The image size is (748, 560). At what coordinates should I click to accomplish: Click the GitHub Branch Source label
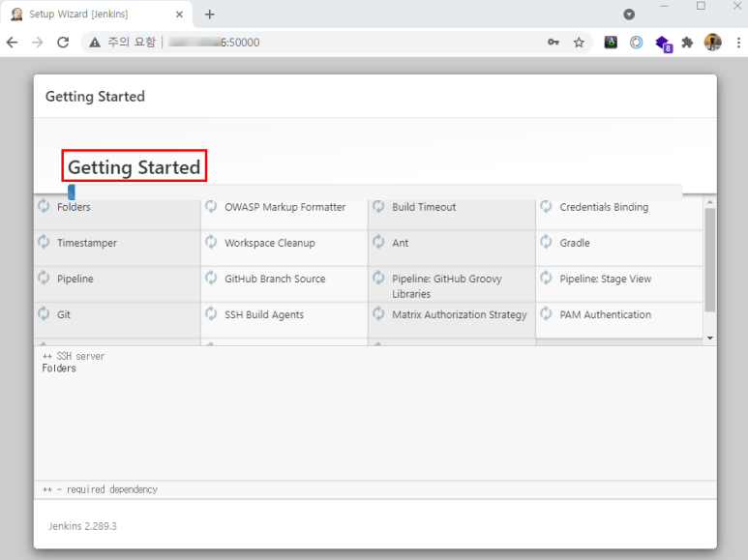point(275,279)
